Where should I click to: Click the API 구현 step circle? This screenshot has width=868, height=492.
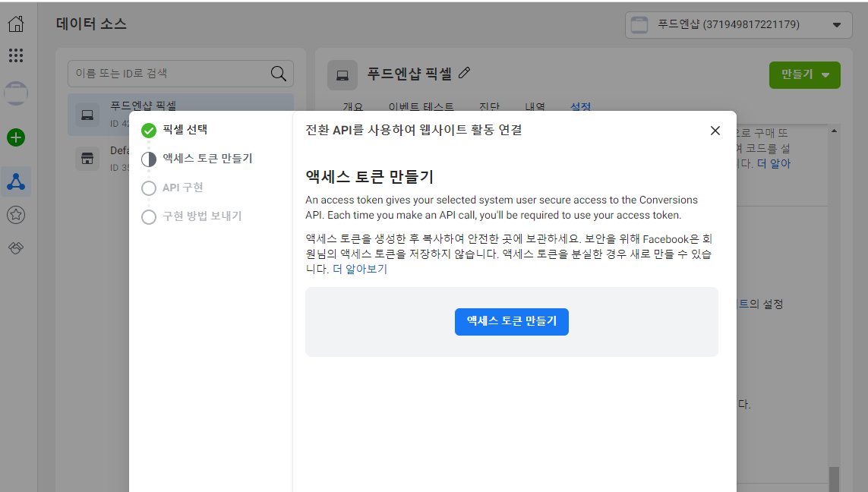pos(149,188)
